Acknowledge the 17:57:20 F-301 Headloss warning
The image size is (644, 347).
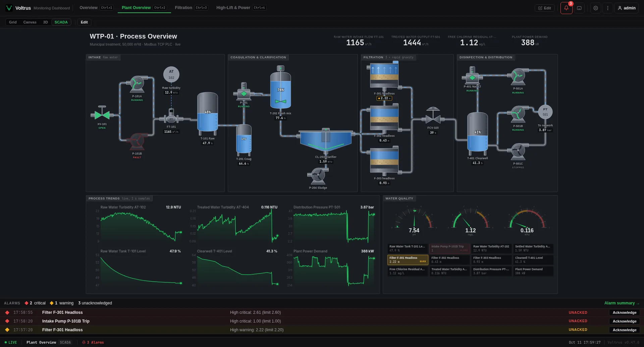[624, 330]
